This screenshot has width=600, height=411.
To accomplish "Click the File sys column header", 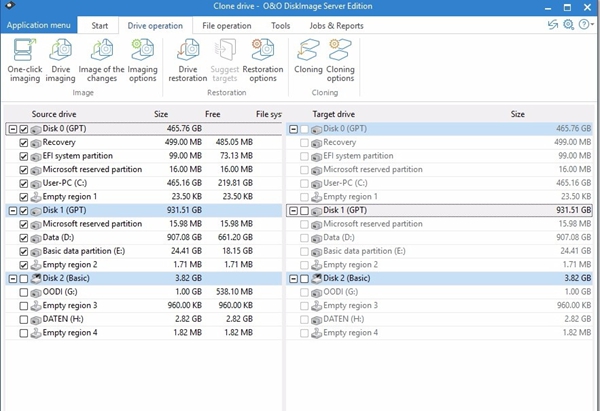I will 269,114.
